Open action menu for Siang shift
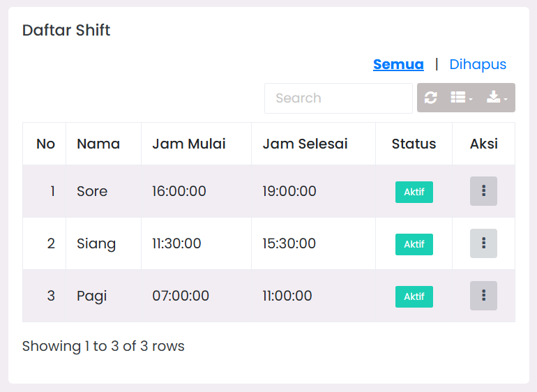Viewport: 537px width, 392px height. click(x=483, y=243)
